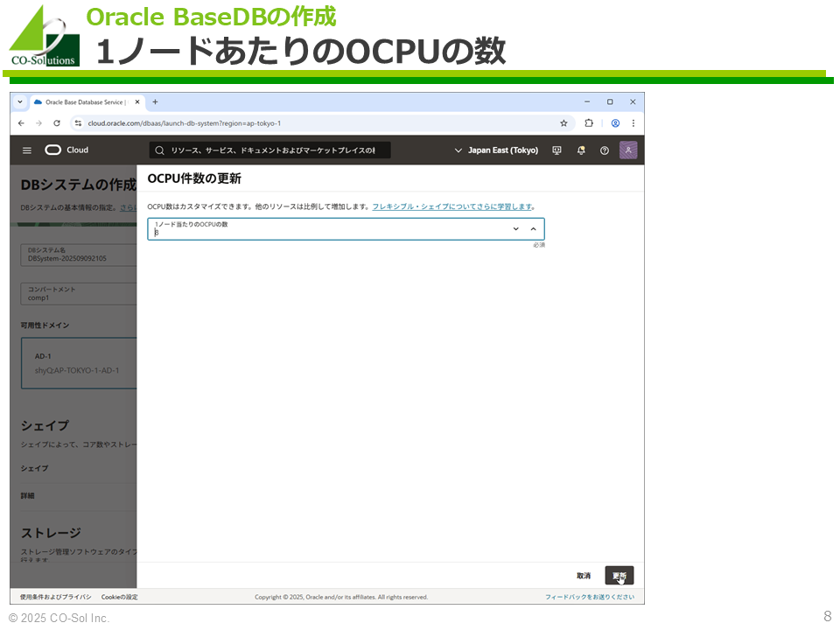Click the OCPU件数の更新 panel heading

(194, 178)
